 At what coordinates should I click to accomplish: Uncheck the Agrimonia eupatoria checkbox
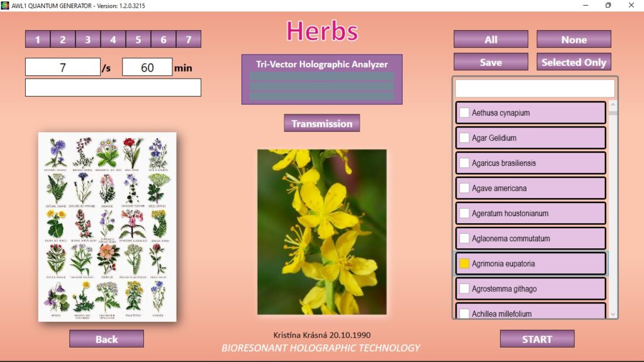coord(464,264)
